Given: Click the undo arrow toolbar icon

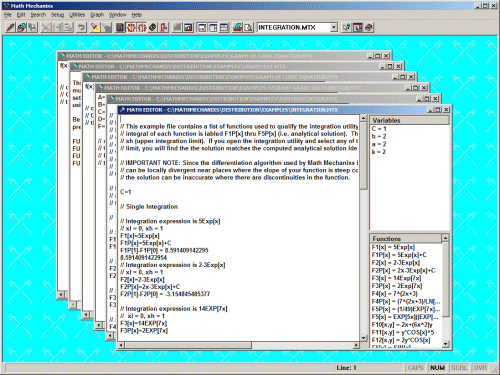Looking at the screenshot, I should point(81,27).
